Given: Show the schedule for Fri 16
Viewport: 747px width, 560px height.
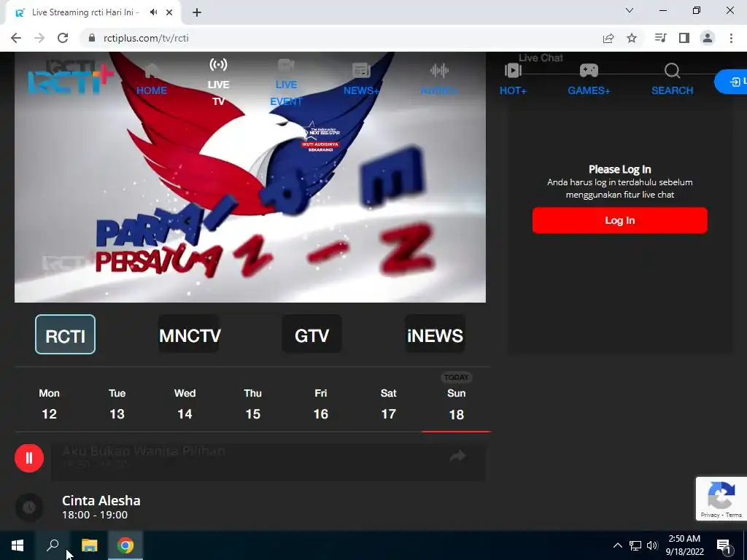Looking at the screenshot, I should coord(321,404).
